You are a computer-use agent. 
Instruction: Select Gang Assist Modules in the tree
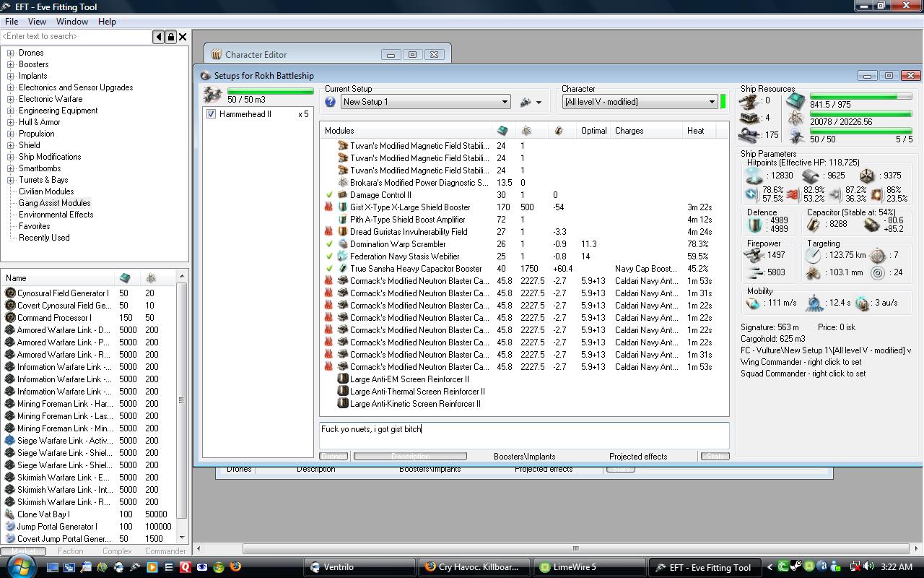tap(55, 203)
